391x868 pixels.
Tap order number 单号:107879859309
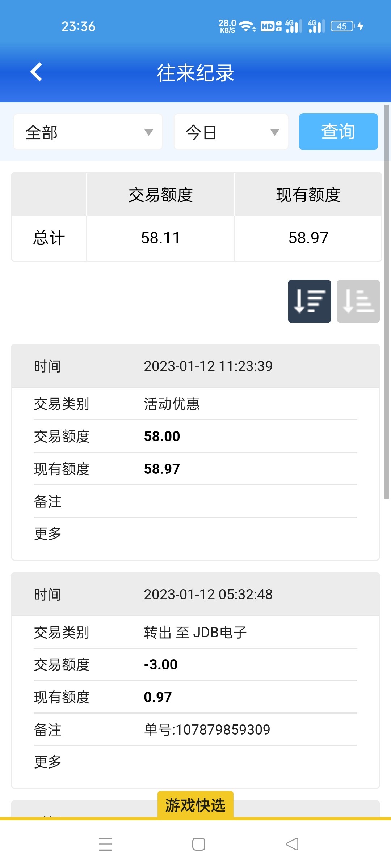pos(207,730)
